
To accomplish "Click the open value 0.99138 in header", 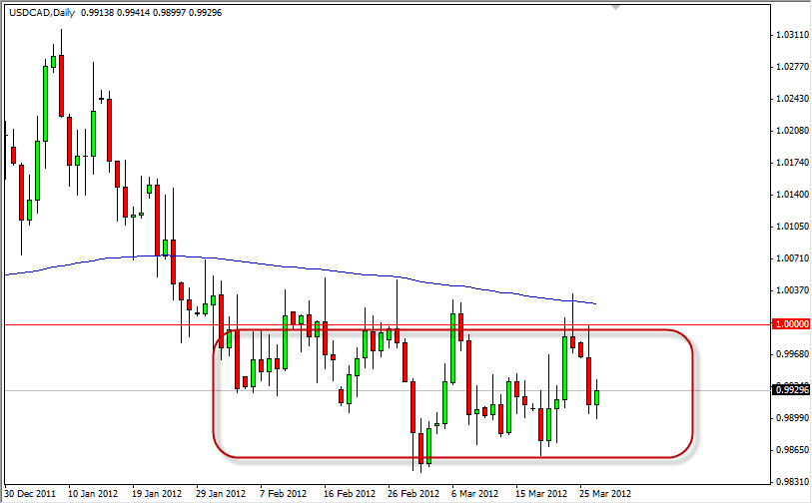I will [x=97, y=12].
